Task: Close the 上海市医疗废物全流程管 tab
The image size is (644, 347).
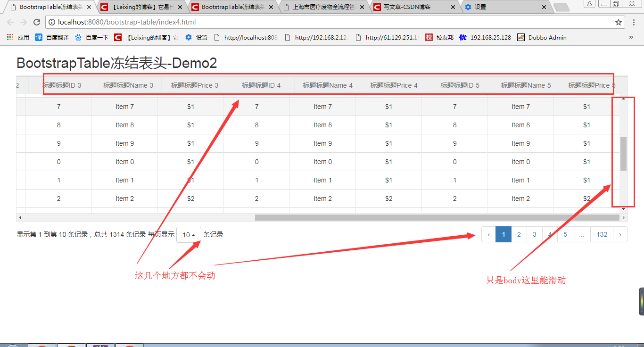Action: click(x=362, y=7)
